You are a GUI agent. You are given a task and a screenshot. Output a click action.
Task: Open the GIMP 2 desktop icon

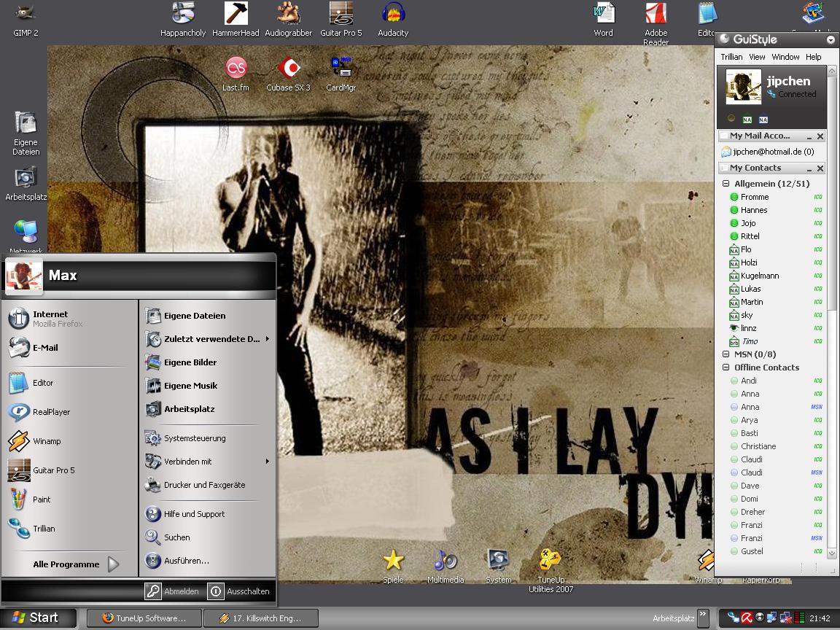point(26,19)
